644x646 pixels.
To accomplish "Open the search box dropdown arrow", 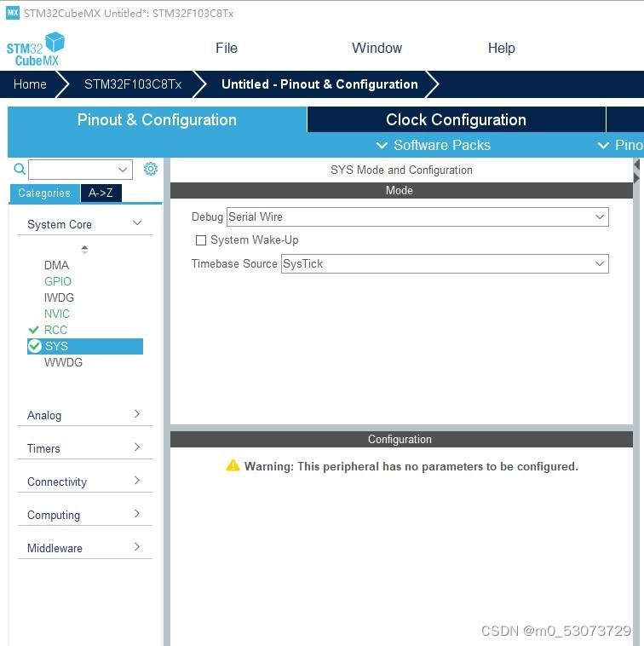I will [123, 170].
